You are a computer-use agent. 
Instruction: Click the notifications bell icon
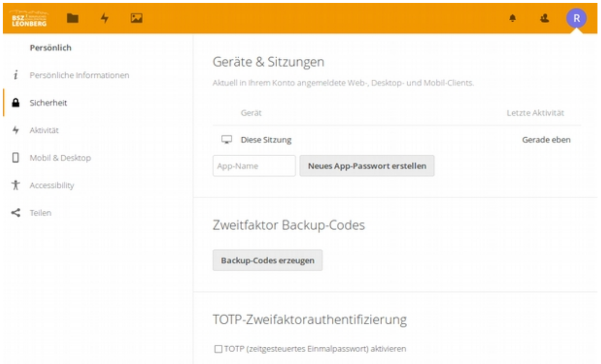(x=513, y=18)
